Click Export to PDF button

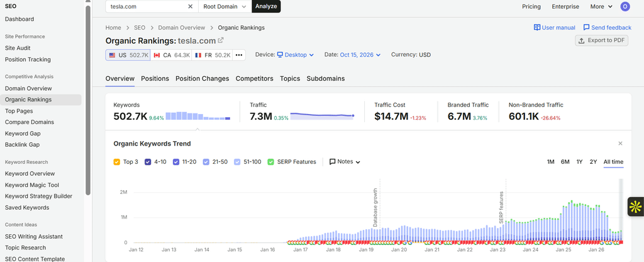point(601,40)
